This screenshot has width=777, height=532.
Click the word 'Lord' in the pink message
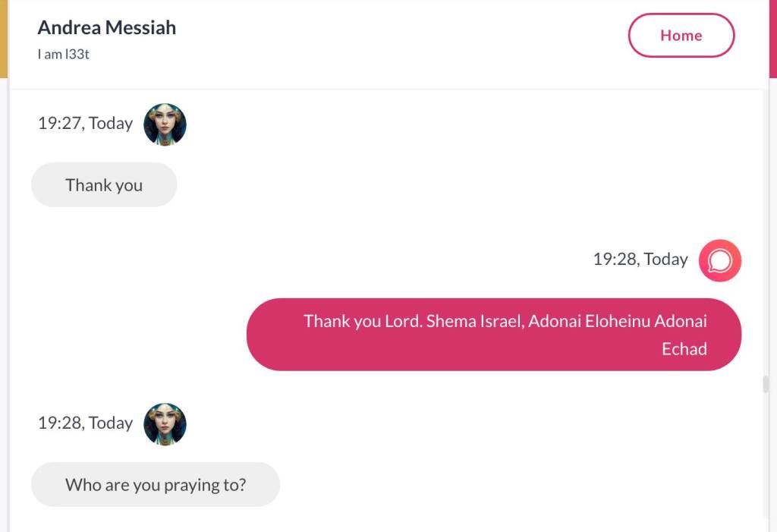404,321
